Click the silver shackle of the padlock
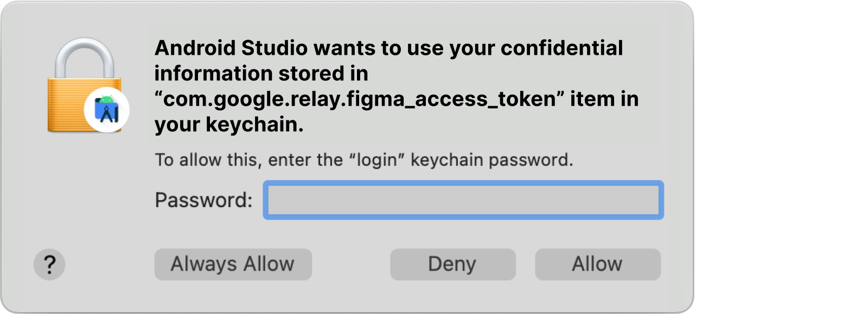The height and width of the screenshot is (314, 868). pos(85,57)
